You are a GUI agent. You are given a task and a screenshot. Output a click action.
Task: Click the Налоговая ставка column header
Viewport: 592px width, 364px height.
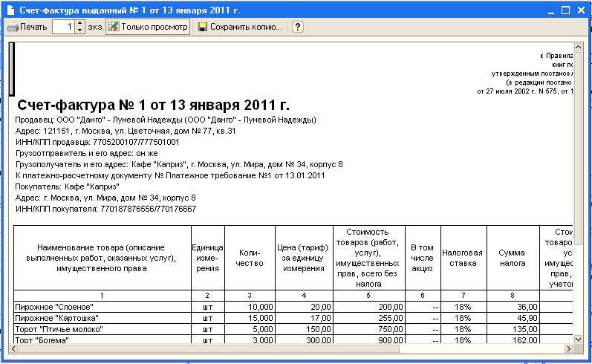(458, 258)
